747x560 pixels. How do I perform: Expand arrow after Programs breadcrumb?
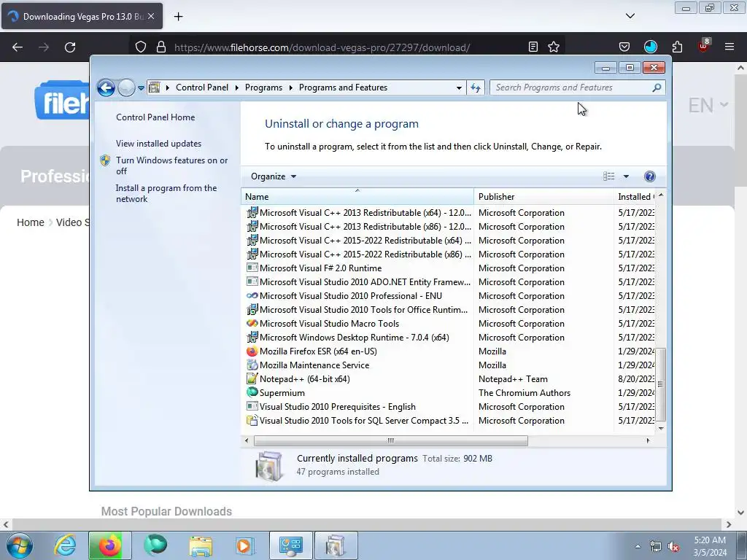290,87
